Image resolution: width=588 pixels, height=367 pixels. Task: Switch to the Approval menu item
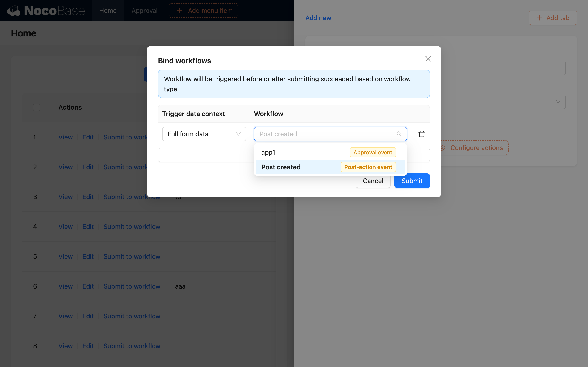click(144, 11)
